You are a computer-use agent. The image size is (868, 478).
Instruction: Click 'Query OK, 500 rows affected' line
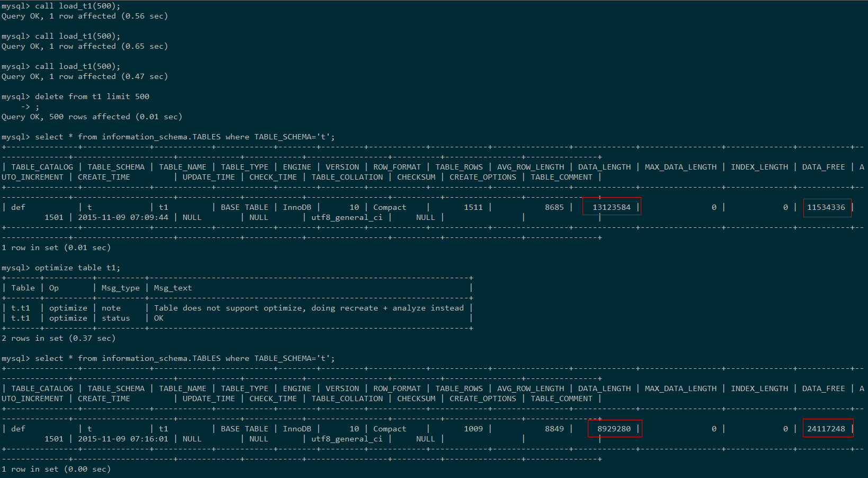coord(92,117)
